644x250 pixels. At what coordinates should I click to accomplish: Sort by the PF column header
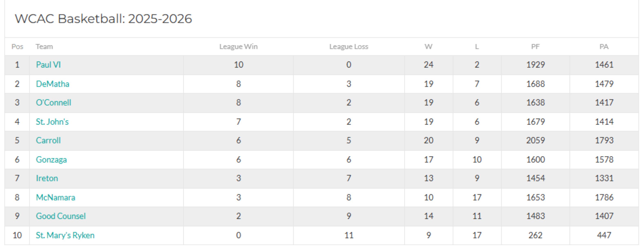[536, 47]
